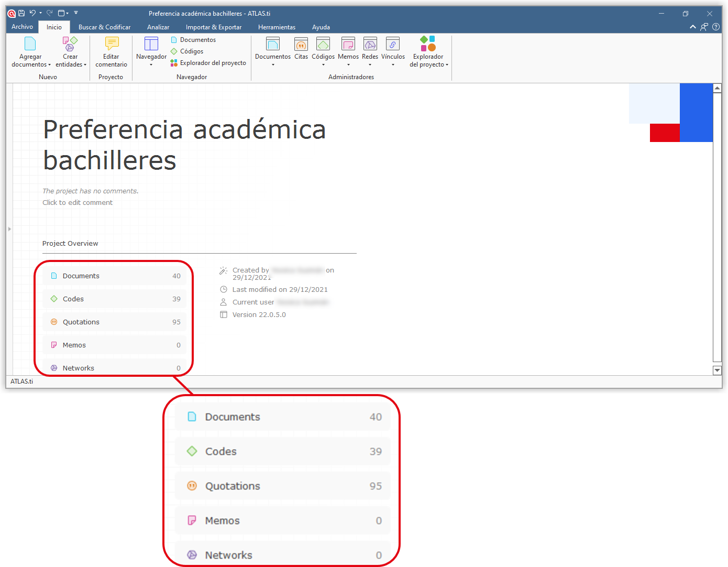The width and height of the screenshot is (728, 567).
Task: Expand the Memos manager dropdown arrow
Action: coord(348,65)
